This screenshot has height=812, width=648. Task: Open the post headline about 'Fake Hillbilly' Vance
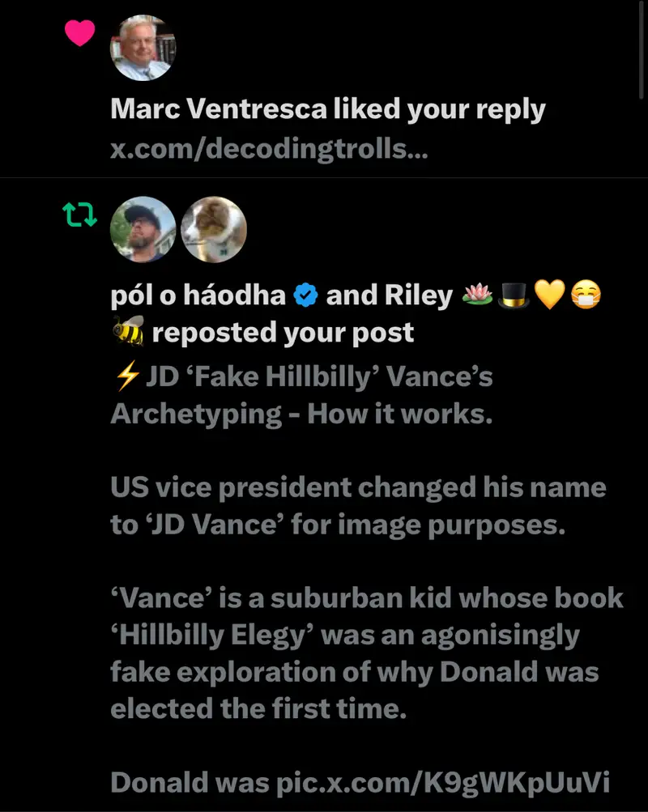312,396
